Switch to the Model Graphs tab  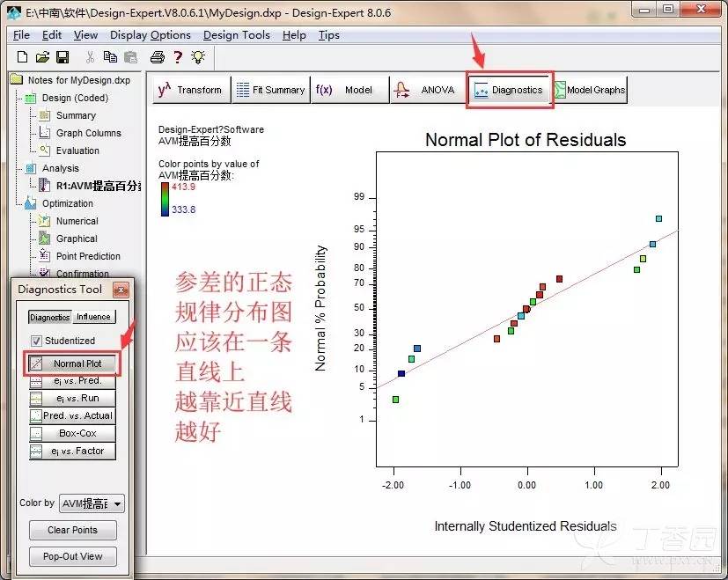591,90
